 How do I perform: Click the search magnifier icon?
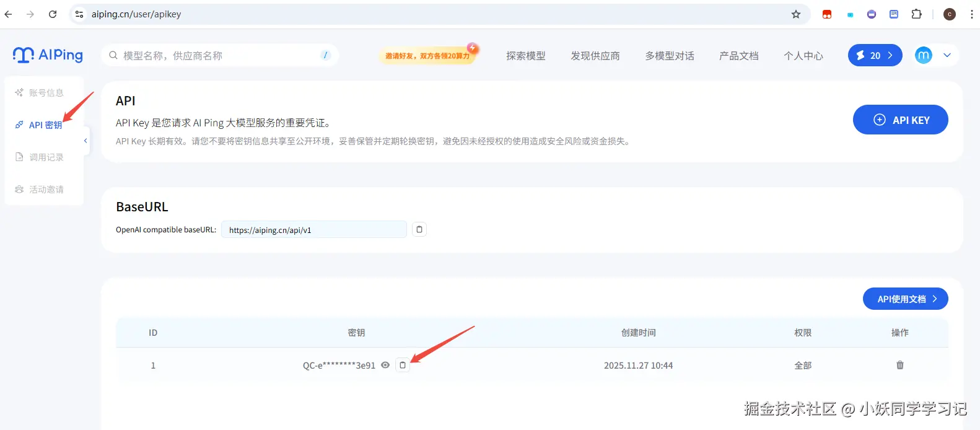pyautogui.click(x=113, y=55)
